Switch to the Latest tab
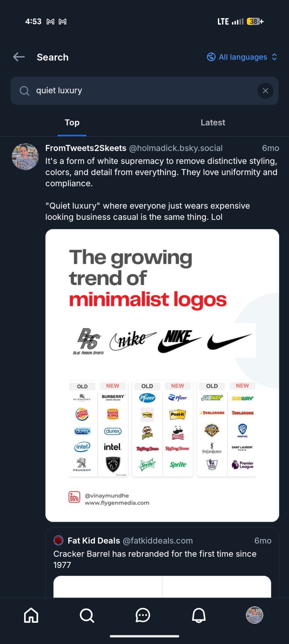 [x=213, y=123]
